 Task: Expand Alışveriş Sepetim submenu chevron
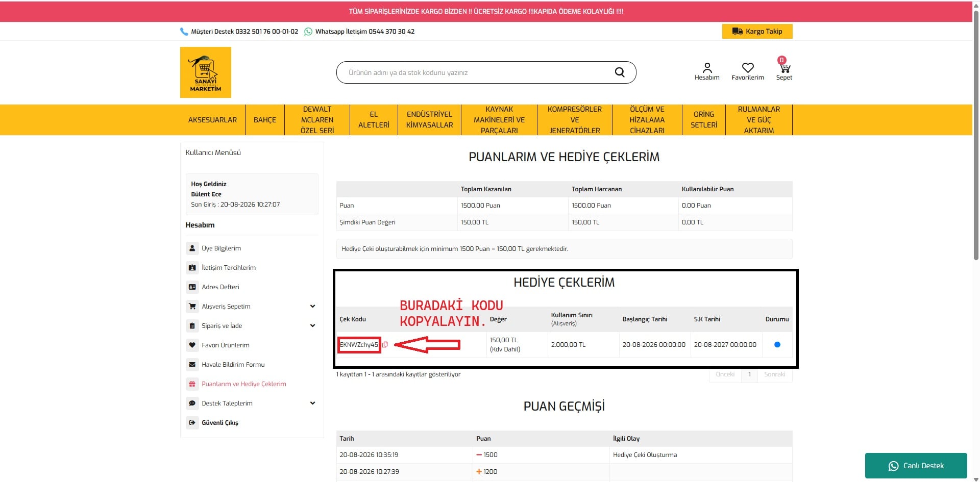coord(312,307)
